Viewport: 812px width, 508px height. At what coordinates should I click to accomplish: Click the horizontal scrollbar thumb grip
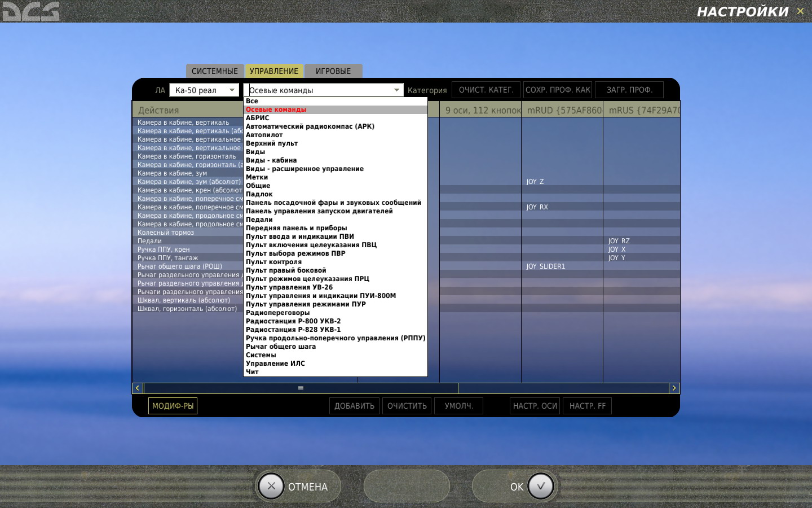[301, 388]
